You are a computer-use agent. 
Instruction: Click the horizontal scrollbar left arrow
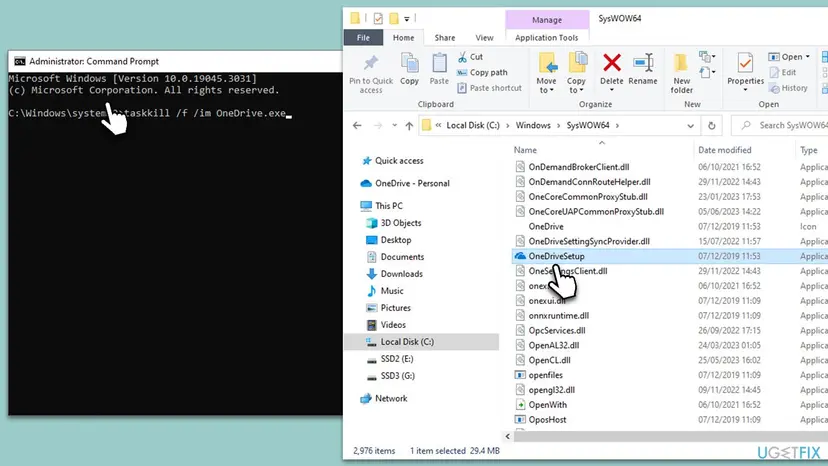(507, 436)
